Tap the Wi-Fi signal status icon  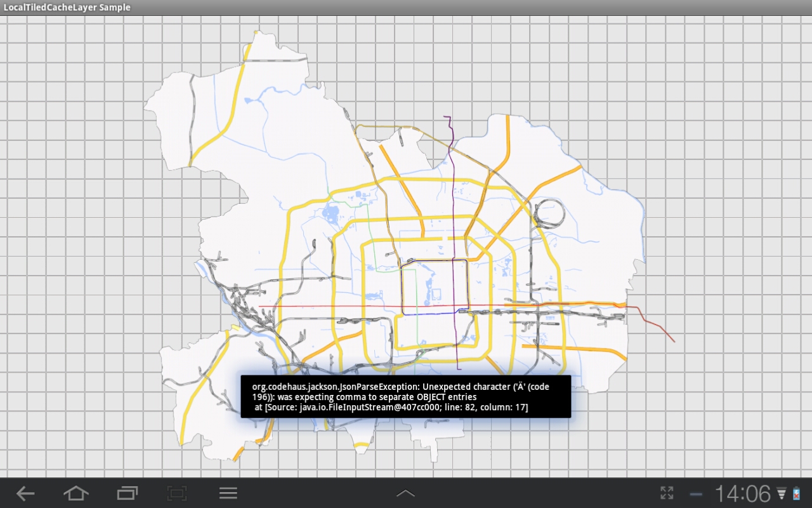click(x=782, y=494)
